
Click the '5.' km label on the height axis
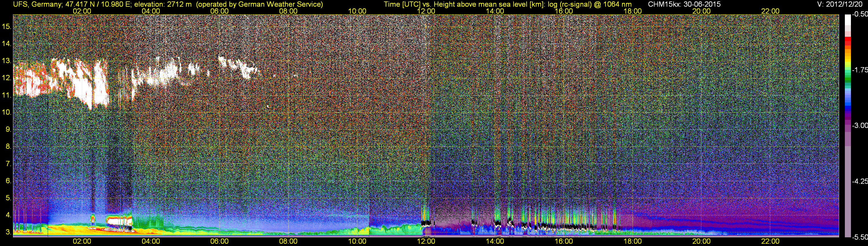click(8, 198)
